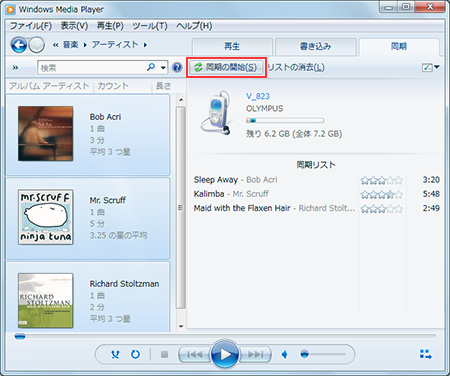Click the 3:20 duration of Sleep Away
This screenshot has height=376, width=450.
tap(431, 180)
